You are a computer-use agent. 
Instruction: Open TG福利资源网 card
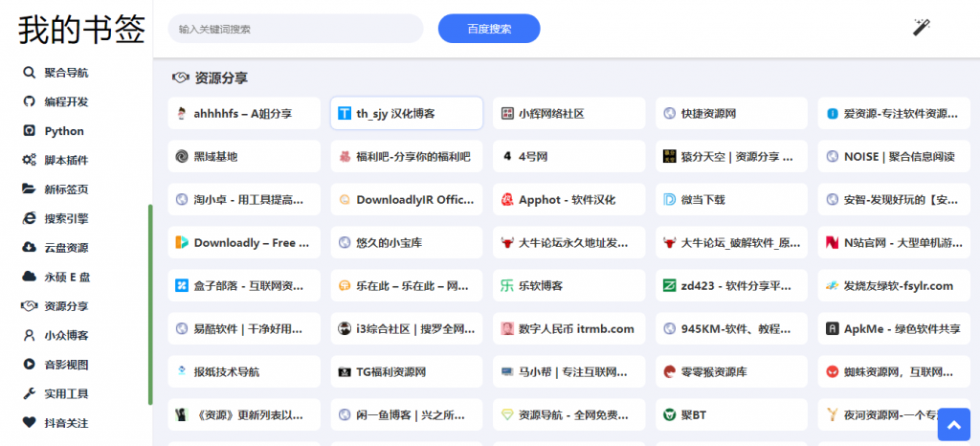406,371
